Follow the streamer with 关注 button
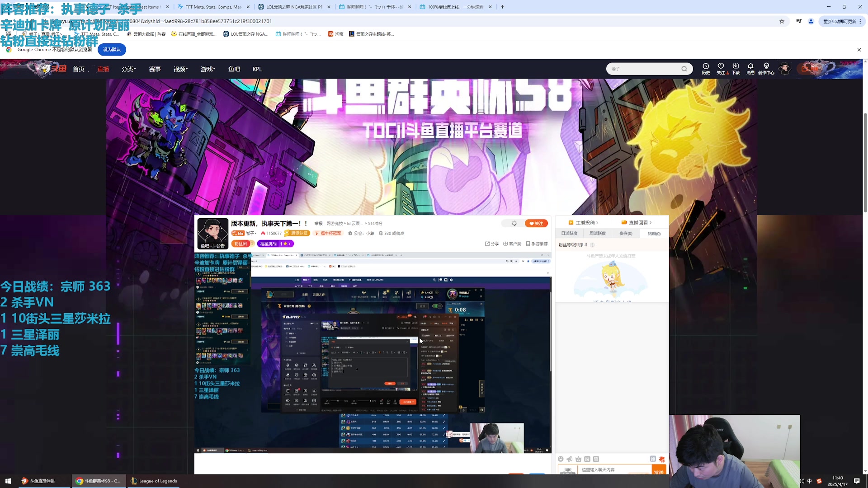 click(x=536, y=223)
